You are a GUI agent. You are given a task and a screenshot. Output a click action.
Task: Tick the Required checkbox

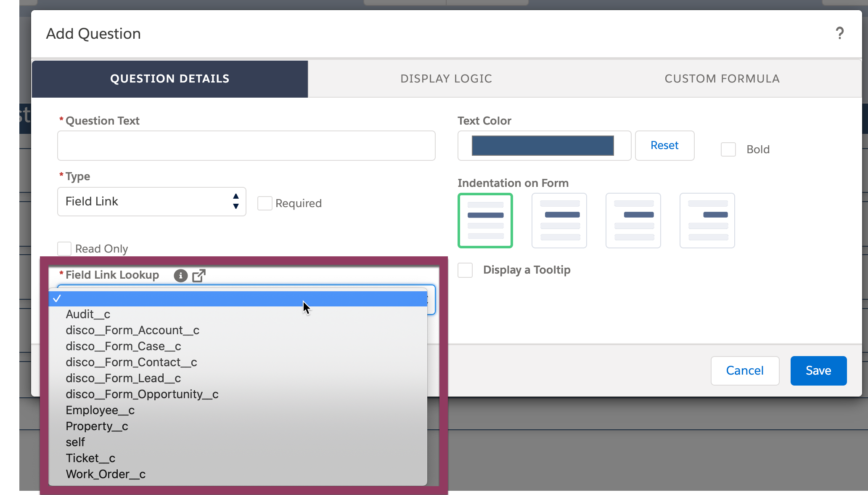[x=265, y=203]
